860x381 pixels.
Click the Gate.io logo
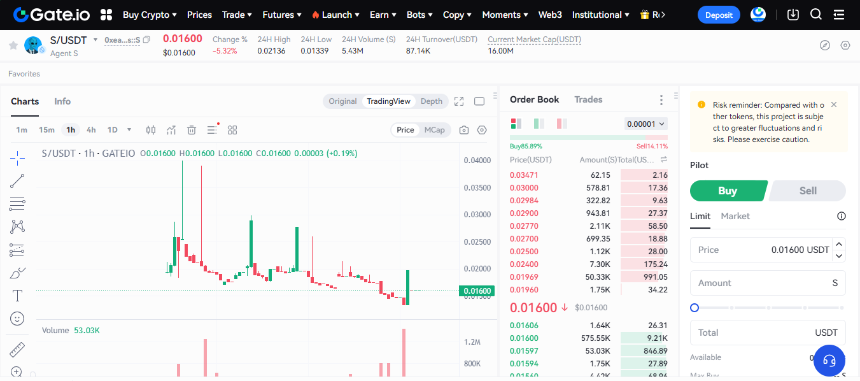[52, 15]
